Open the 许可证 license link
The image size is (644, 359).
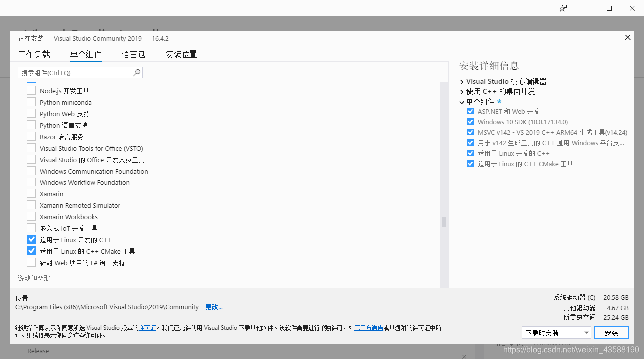pyautogui.click(x=147, y=328)
